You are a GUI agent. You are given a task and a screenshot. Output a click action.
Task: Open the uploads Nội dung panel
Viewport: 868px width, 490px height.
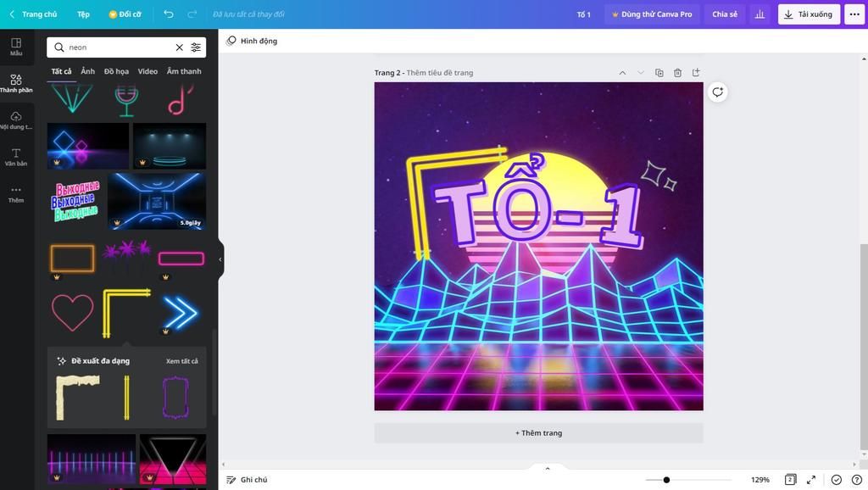click(x=16, y=120)
